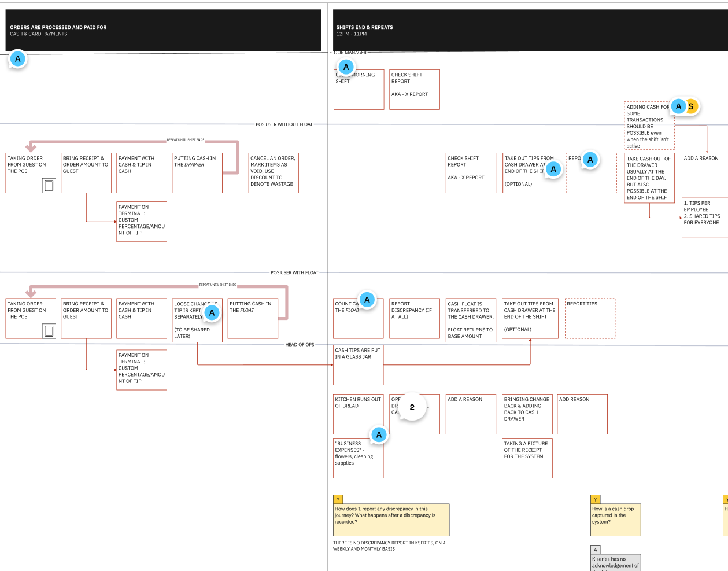This screenshot has height=571, width=728.
Task: Select the Orders Are Processed and Paid For header
Action: (x=163, y=30)
